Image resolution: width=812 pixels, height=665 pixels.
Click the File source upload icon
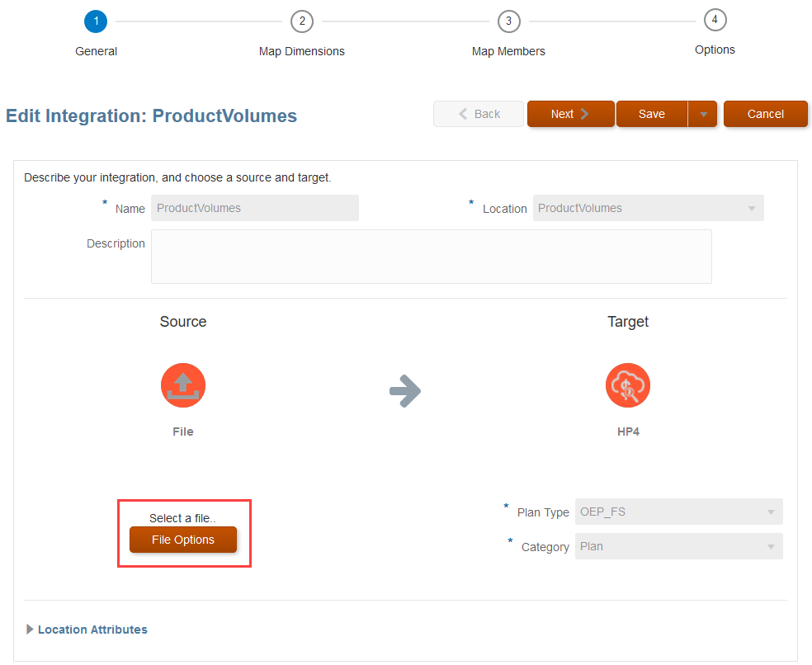[x=183, y=385]
